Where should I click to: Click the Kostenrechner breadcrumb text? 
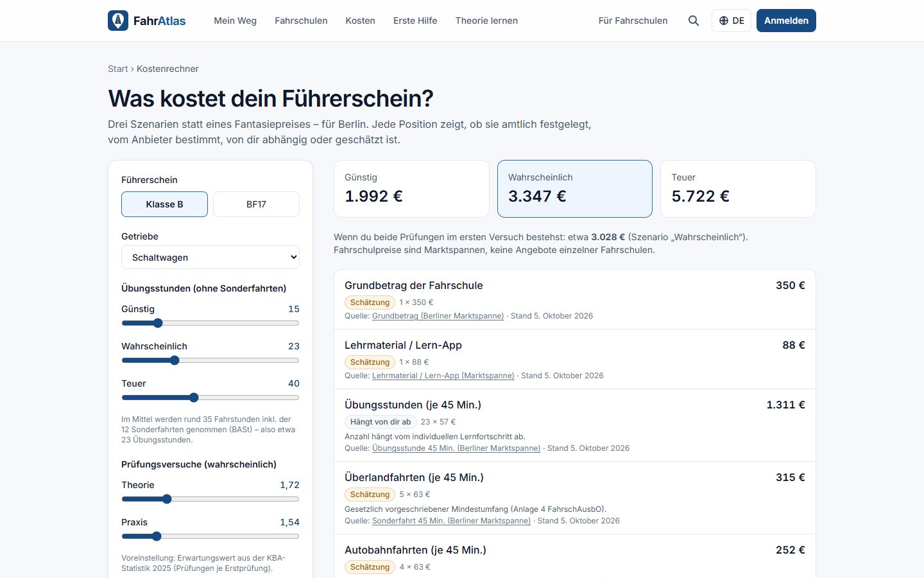click(x=167, y=69)
